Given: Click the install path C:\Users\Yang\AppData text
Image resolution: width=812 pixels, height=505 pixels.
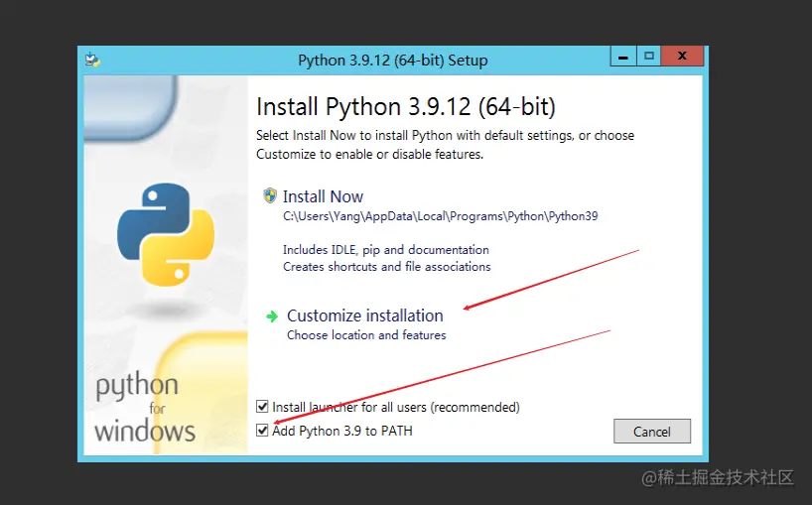Looking at the screenshot, I should coord(440,216).
